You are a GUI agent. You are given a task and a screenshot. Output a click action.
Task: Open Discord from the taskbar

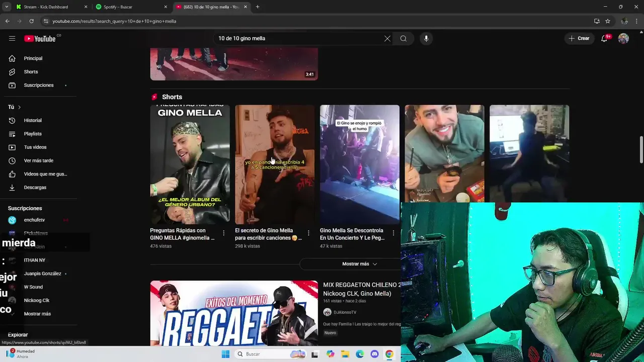tap(374, 354)
